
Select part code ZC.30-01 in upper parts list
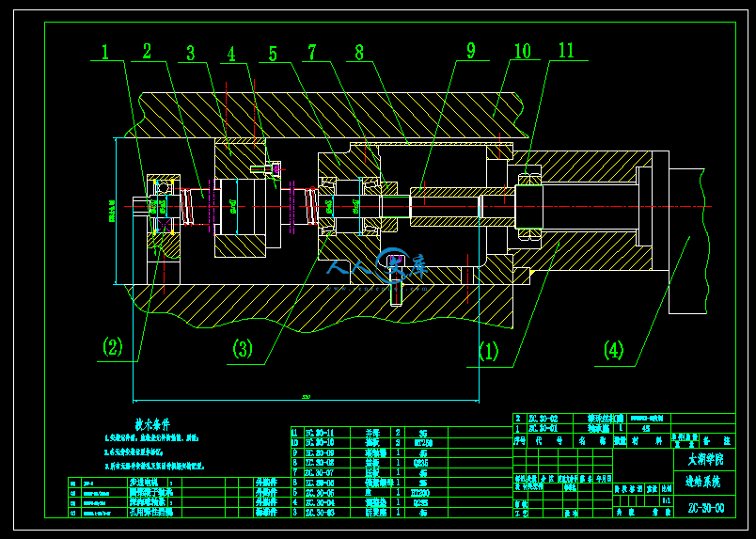pyautogui.click(x=543, y=428)
